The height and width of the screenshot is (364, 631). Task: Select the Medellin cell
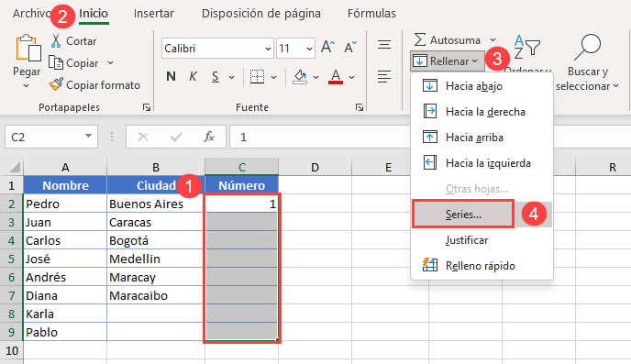pos(156,259)
